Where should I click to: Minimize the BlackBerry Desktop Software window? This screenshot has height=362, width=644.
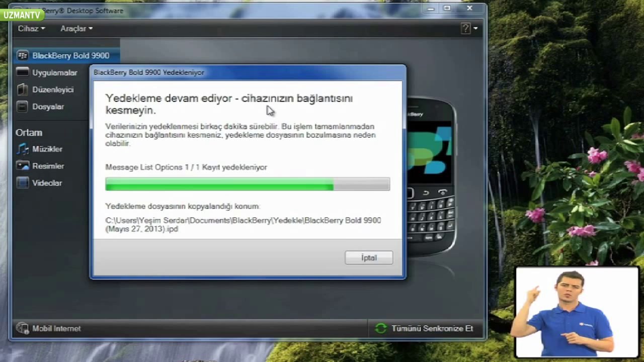click(x=431, y=9)
